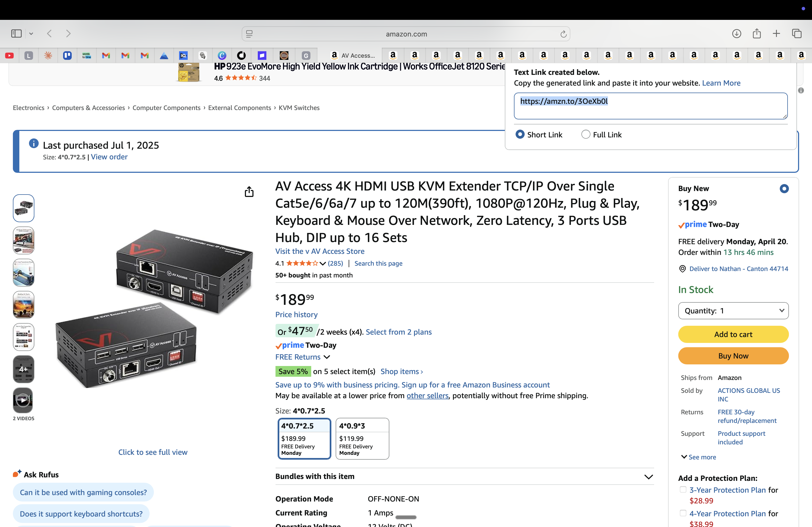The width and height of the screenshot is (812, 527).
Task: Open the 'words to time' pinned tab
Action: 87,55
